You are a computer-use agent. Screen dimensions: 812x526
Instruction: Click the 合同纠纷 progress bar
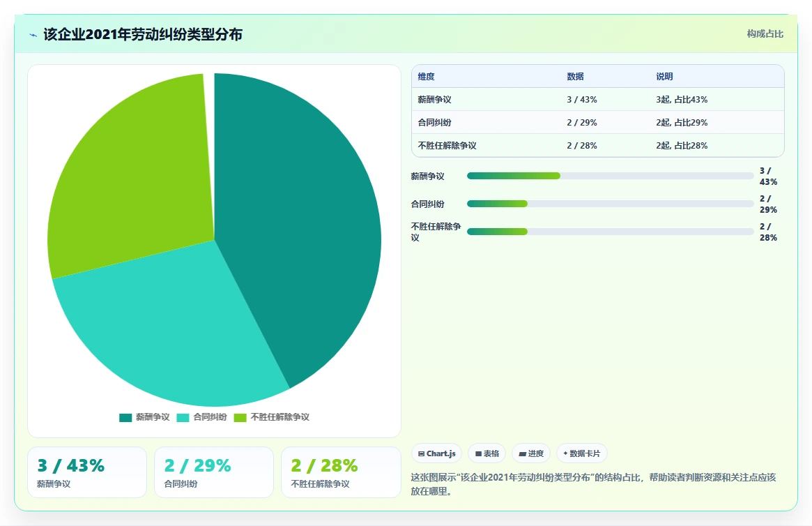pyautogui.click(x=610, y=204)
